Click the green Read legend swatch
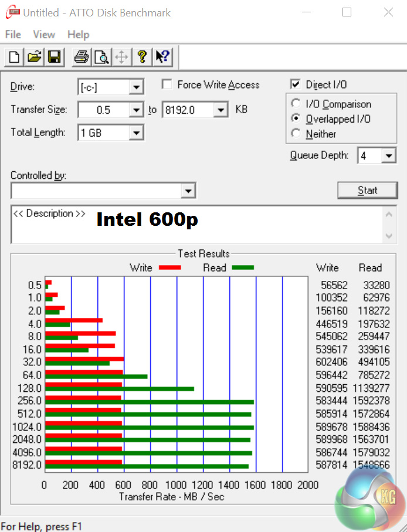 243,267
